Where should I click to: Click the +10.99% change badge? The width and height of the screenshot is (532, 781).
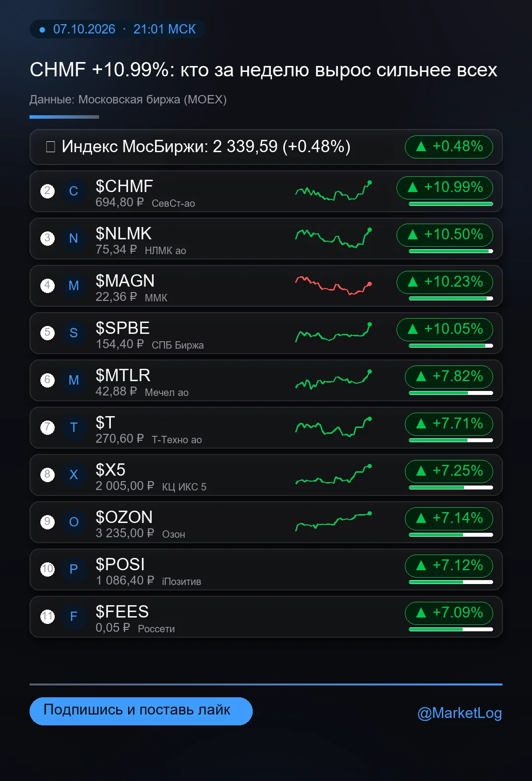point(445,187)
